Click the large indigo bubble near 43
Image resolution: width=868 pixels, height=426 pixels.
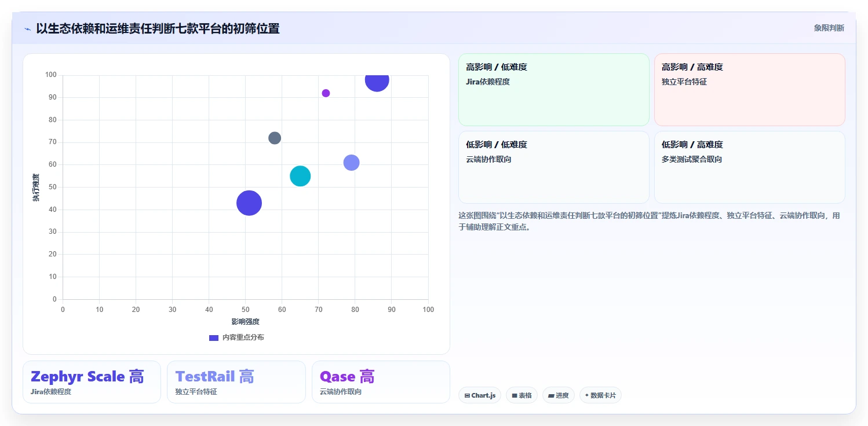(x=249, y=203)
